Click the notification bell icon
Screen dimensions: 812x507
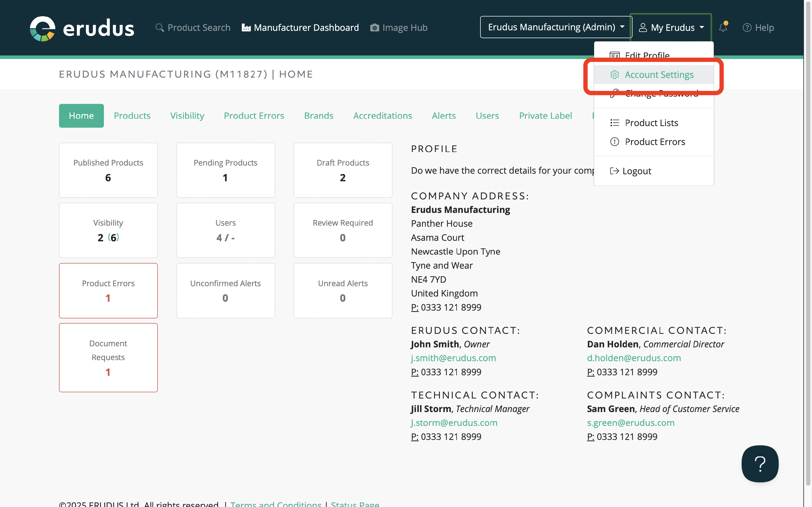tap(723, 28)
